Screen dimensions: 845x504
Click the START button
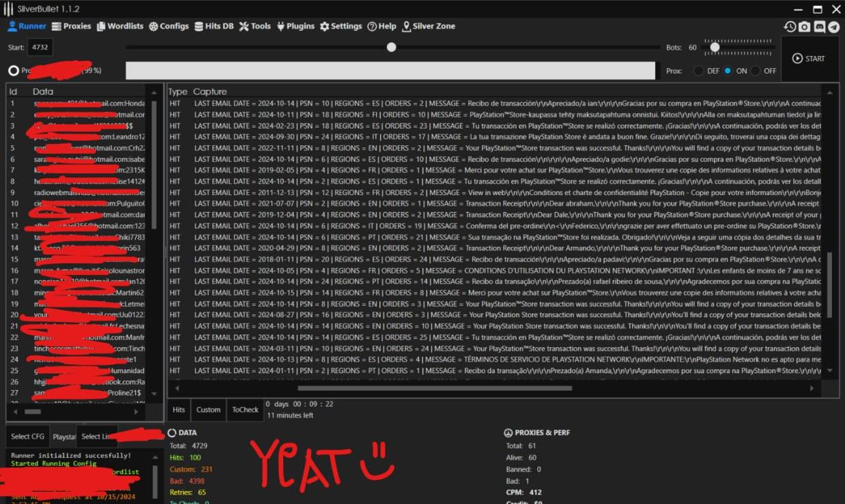809,59
